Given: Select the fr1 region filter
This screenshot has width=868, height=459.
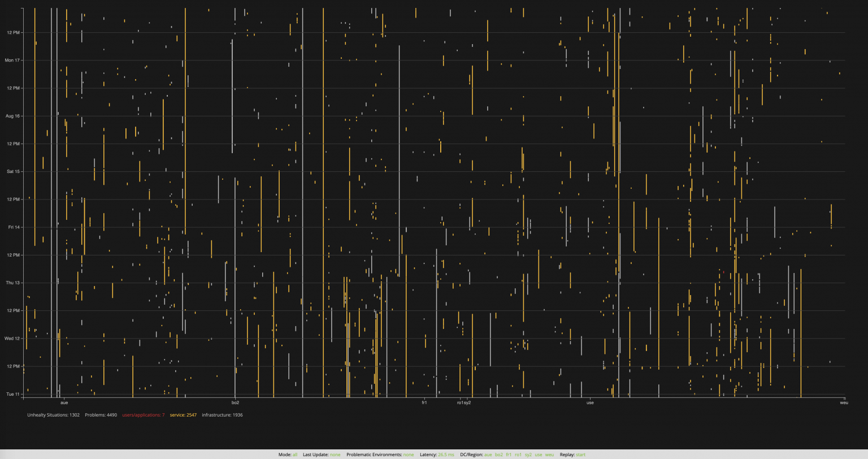Looking at the screenshot, I should (507, 454).
